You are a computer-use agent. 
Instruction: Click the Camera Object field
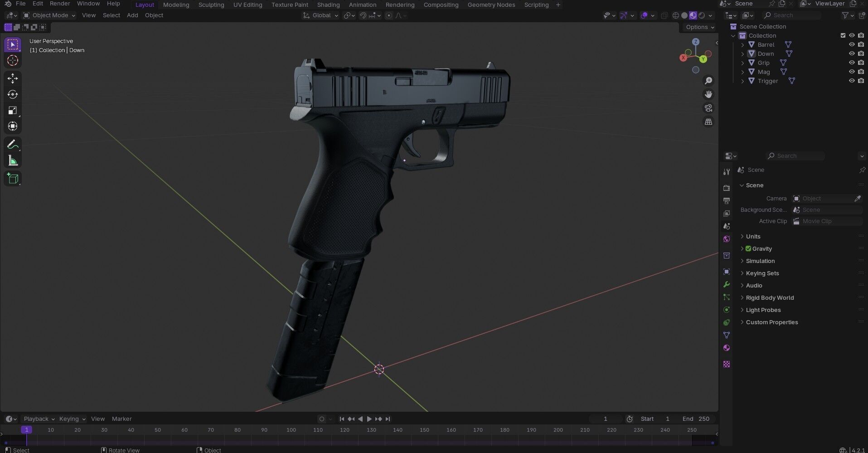pyautogui.click(x=822, y=199)
